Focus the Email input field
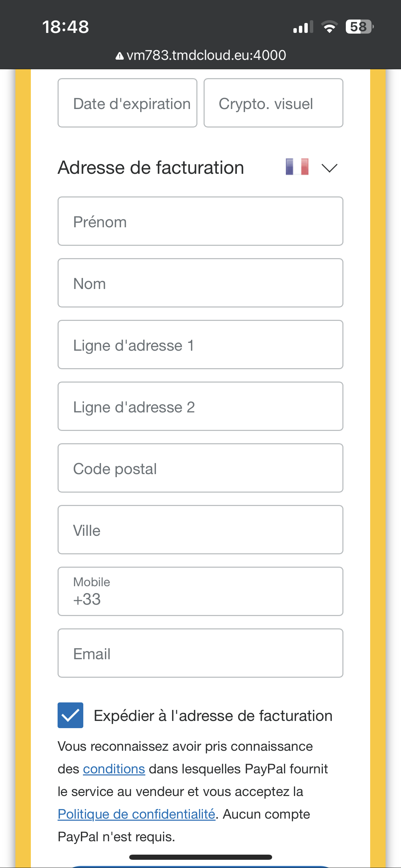 tap(200, 653)
